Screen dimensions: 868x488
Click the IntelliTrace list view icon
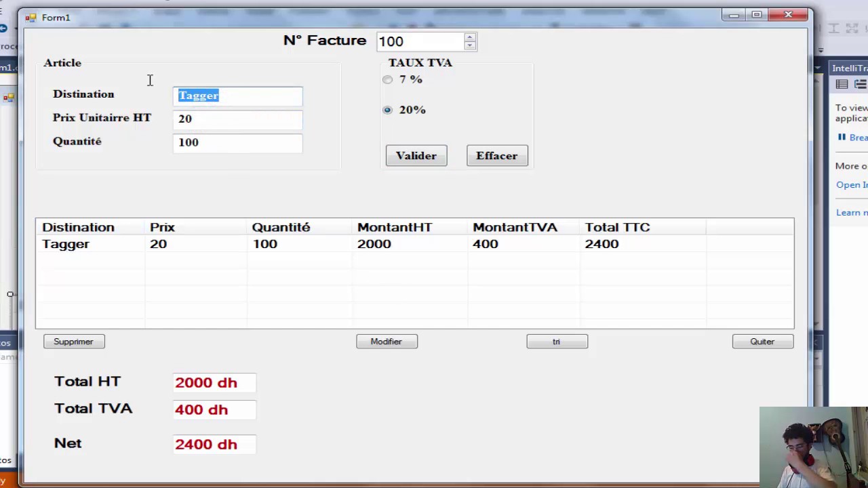pyautogui.click(x=842, y=84)
